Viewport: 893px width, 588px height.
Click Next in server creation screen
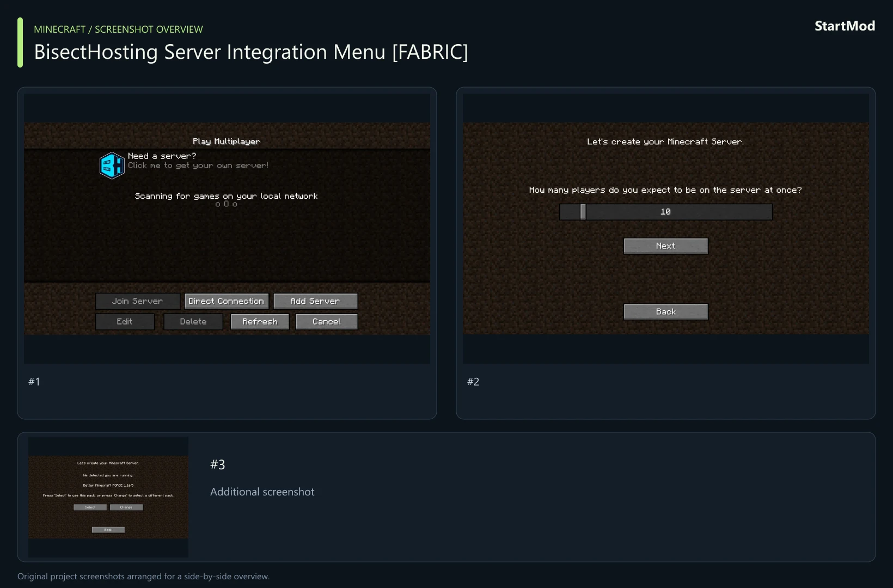point(666,246)
